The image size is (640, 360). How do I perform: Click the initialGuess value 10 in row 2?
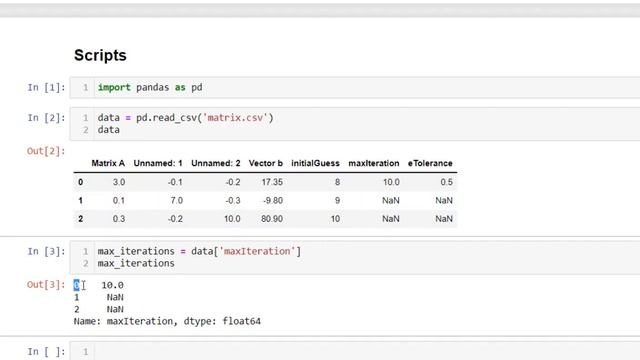coord(335,219)
